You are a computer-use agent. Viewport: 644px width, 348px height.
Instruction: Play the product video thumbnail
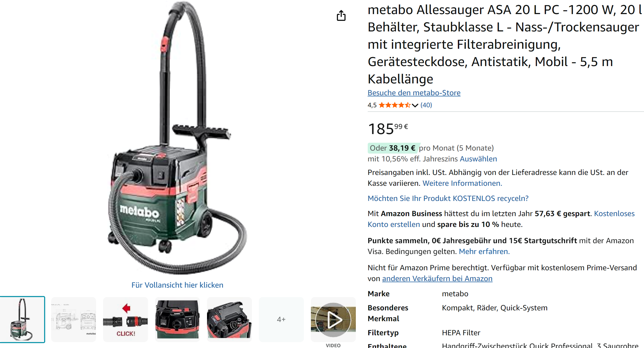(333, 319)
